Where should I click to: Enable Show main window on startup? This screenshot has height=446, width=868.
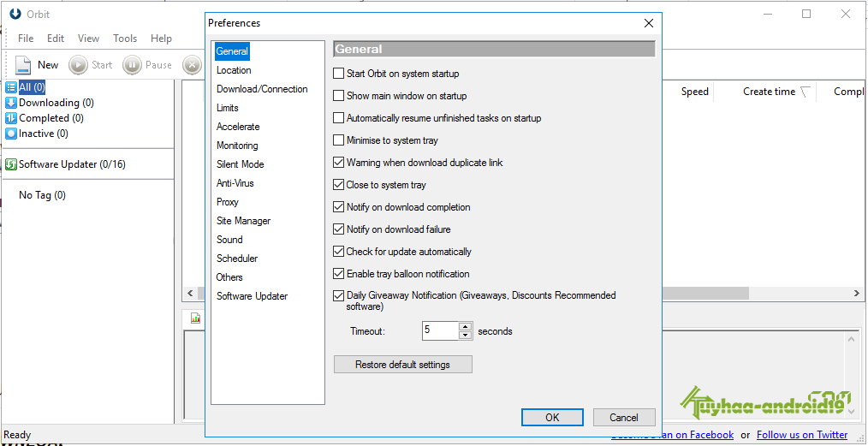click(338, 96)
